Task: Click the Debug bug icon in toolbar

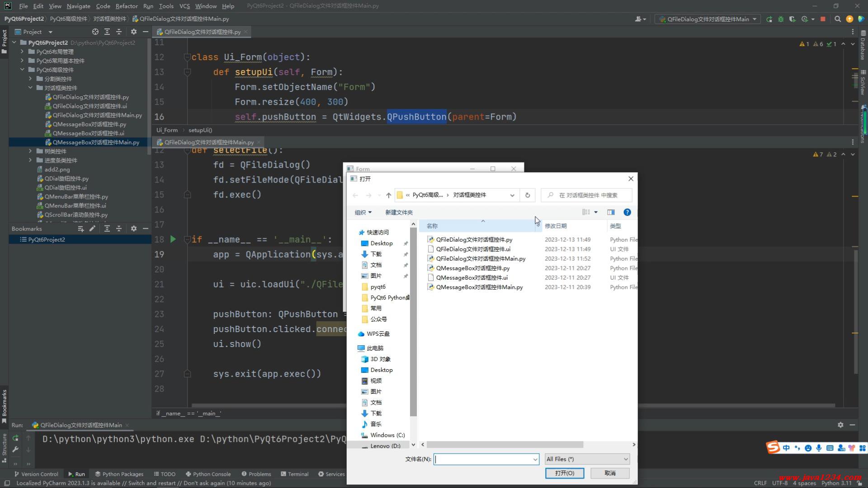Action: (x=781, y=19)
